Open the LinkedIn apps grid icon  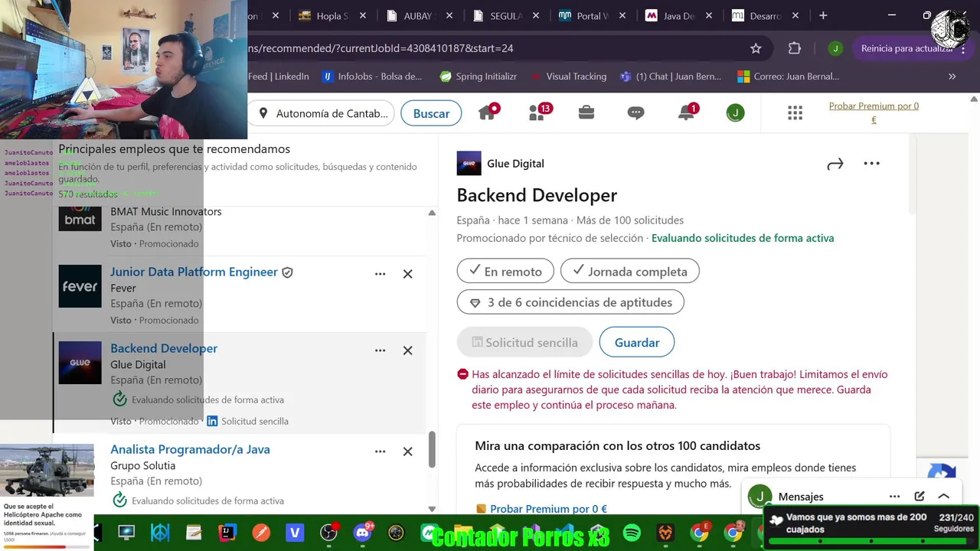[x=795, y=113]
